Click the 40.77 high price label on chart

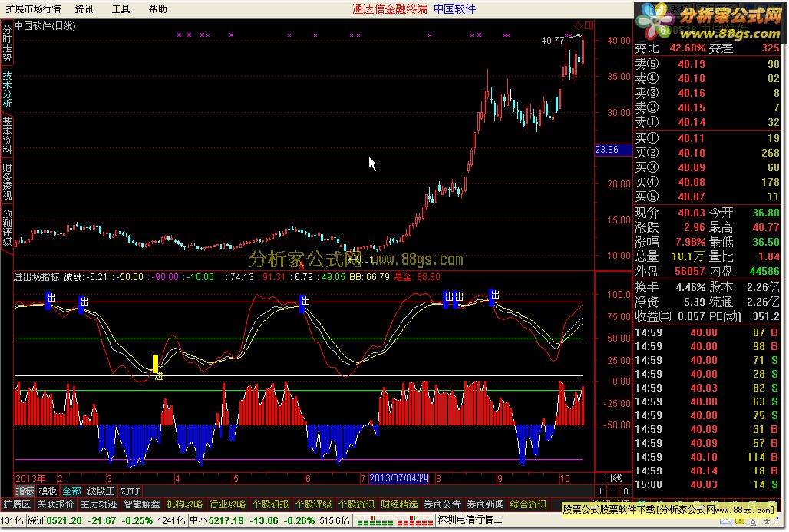pos(553,40)
